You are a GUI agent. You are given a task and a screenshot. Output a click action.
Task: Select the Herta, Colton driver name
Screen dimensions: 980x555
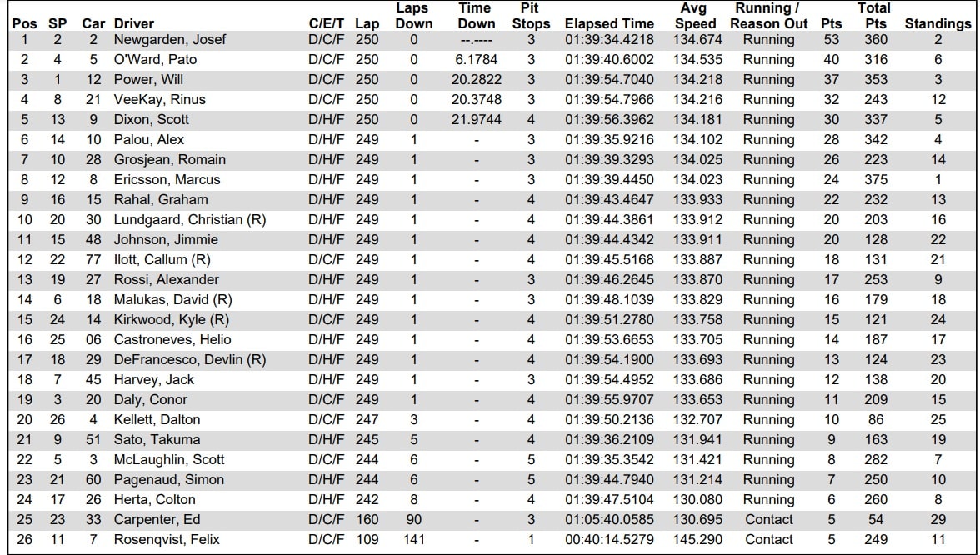(x=155, y=499)
